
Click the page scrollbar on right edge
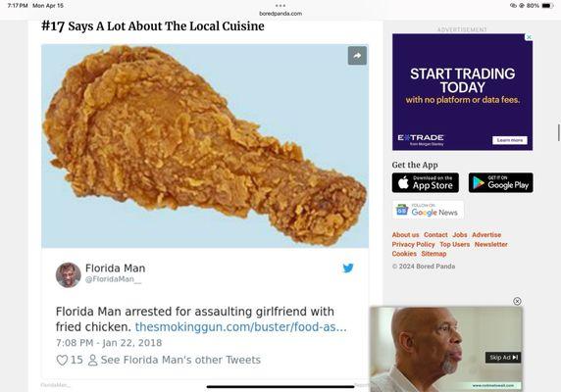click(558, 133)
